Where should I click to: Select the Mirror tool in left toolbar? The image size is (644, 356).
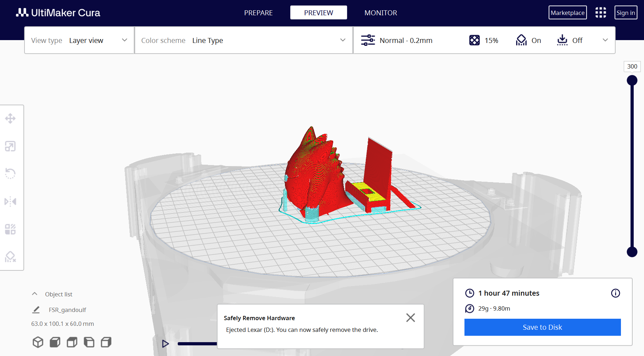[x=10, y=202]
